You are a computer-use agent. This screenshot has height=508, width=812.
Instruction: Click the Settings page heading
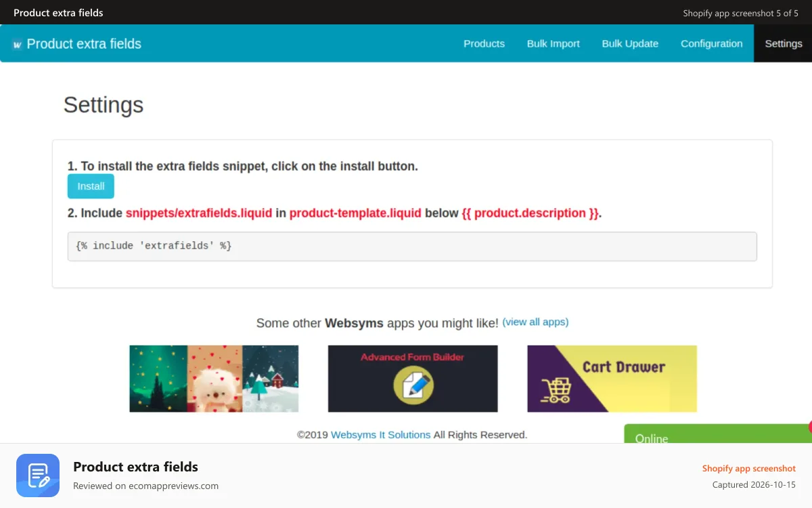pos(104,105)
